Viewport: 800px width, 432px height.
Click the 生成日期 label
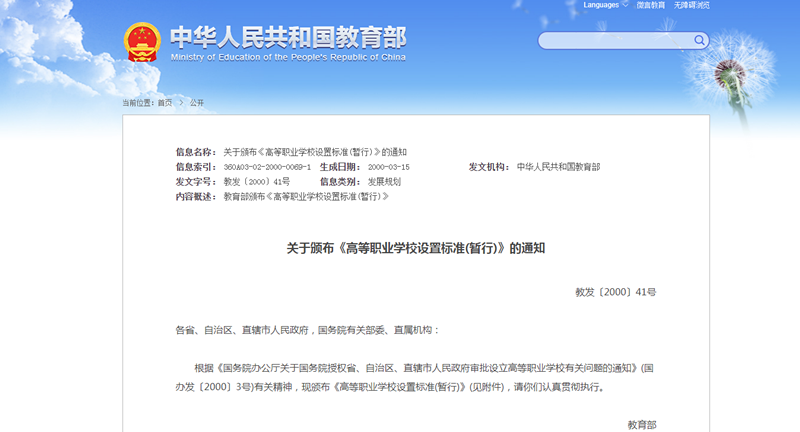click(x=340, y=167)
